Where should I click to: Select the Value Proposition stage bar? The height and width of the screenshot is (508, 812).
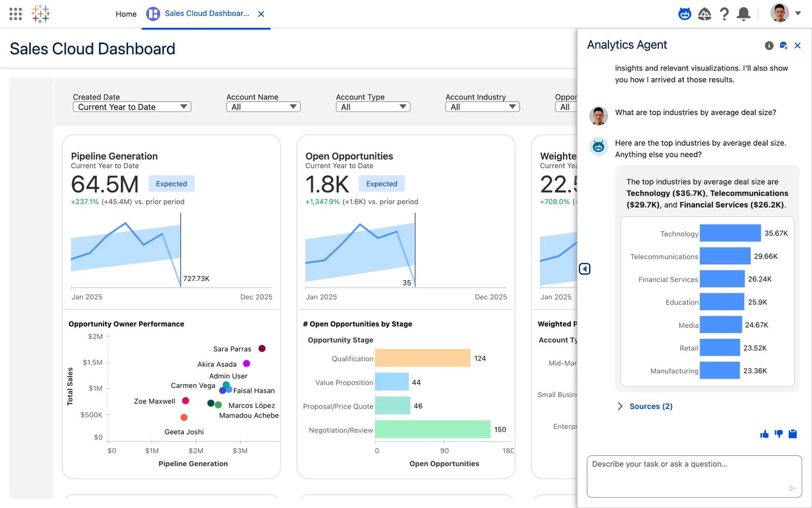coord(392,382)
